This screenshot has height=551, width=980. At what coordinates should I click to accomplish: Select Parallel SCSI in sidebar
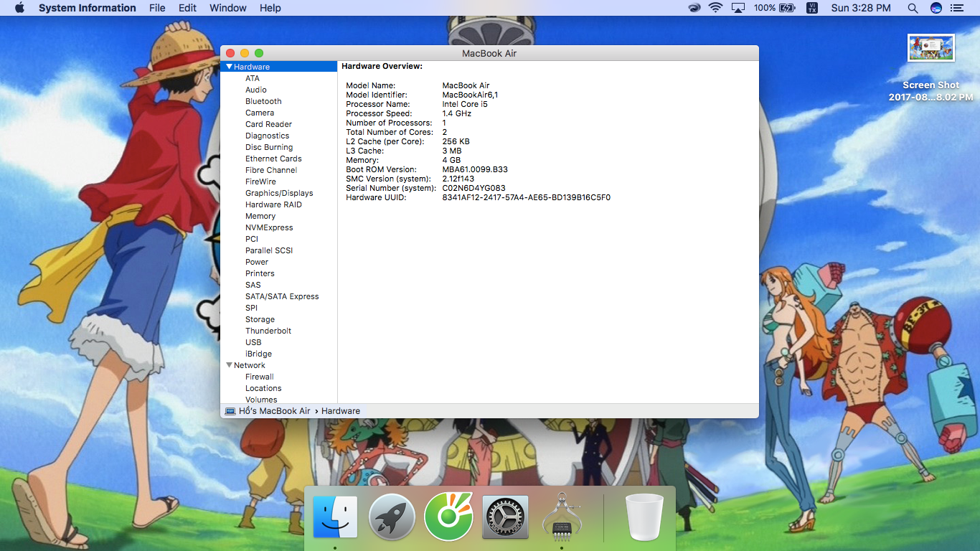click(269, 250)
